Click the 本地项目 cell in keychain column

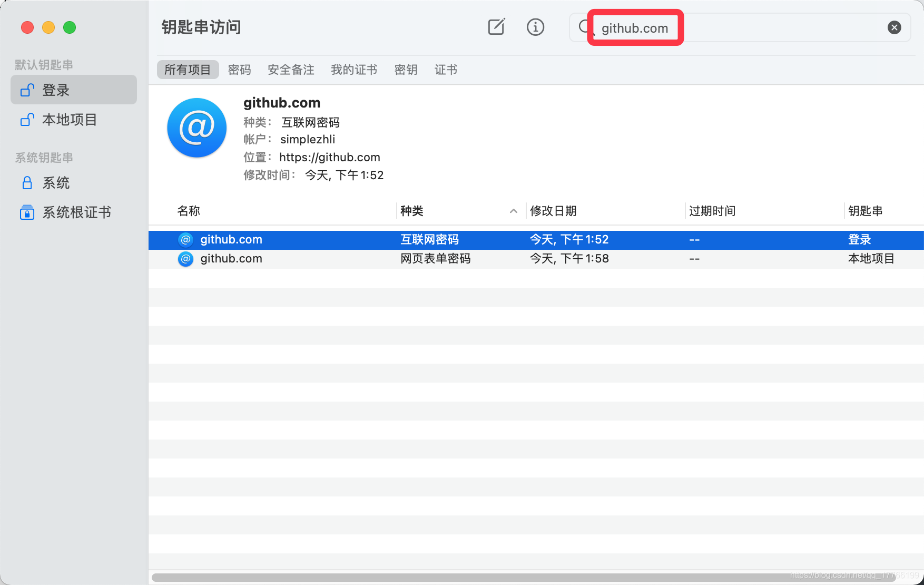click(871, 259)
